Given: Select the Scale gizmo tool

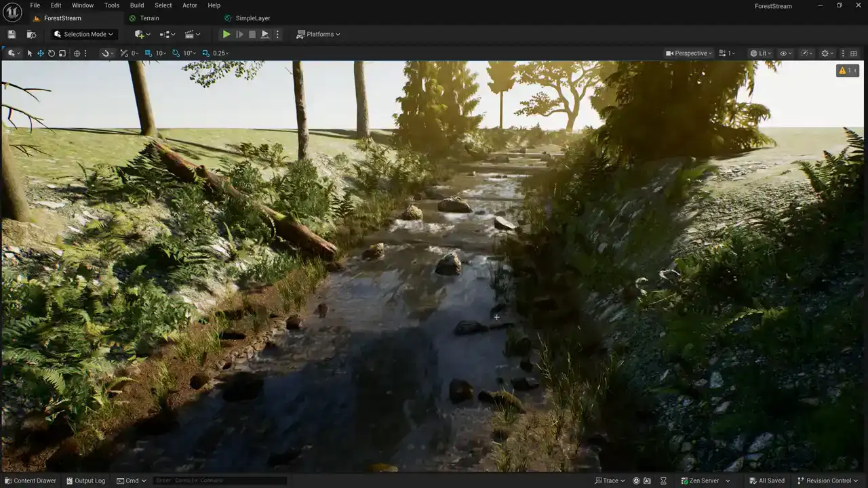Looking at the screenshot, I should point(62,53).
